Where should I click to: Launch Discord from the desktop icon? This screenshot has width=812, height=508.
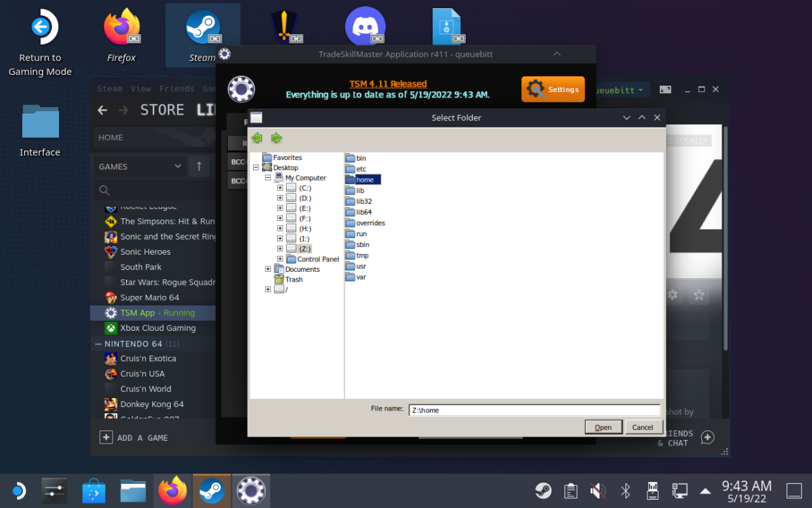click(364, 27)
